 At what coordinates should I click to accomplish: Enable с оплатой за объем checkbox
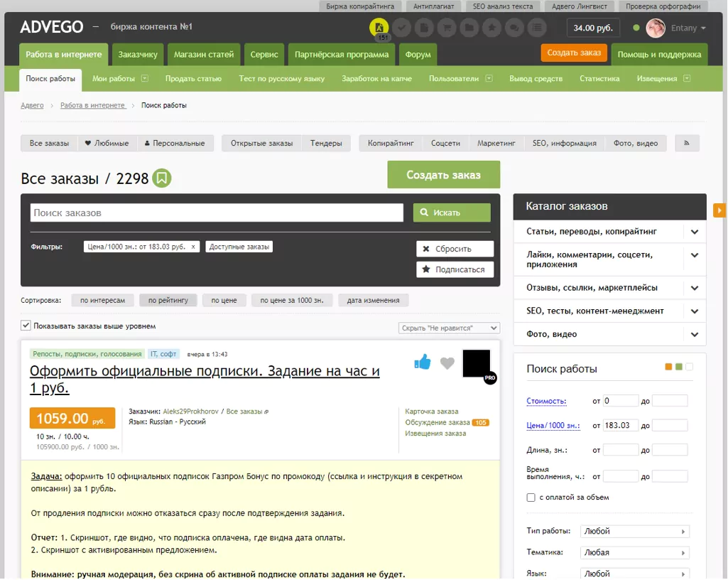[x=531, y=498]
